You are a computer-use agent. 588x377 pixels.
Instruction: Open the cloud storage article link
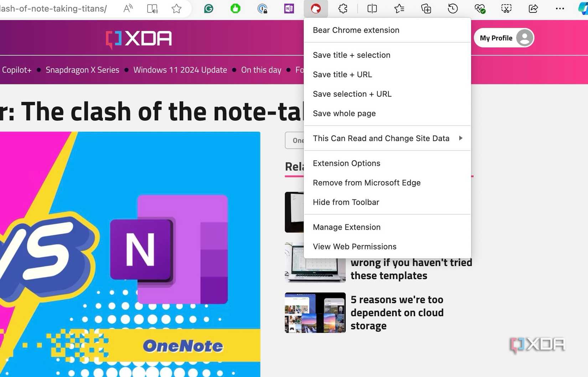tap(397, 312)
